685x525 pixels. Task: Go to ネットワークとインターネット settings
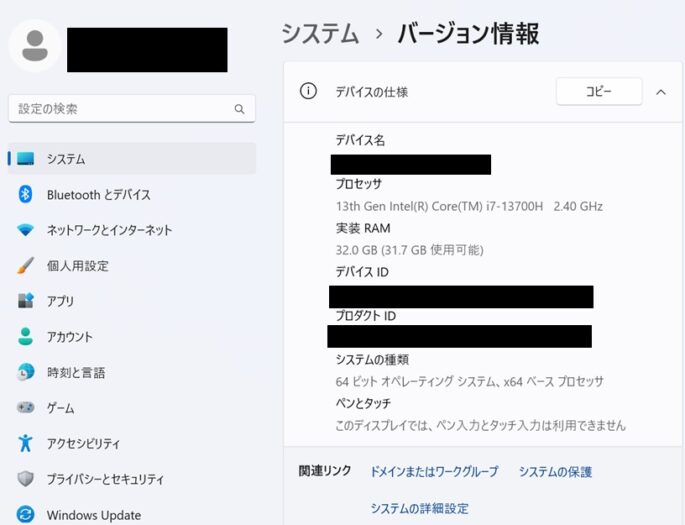(x=132, y=230)
